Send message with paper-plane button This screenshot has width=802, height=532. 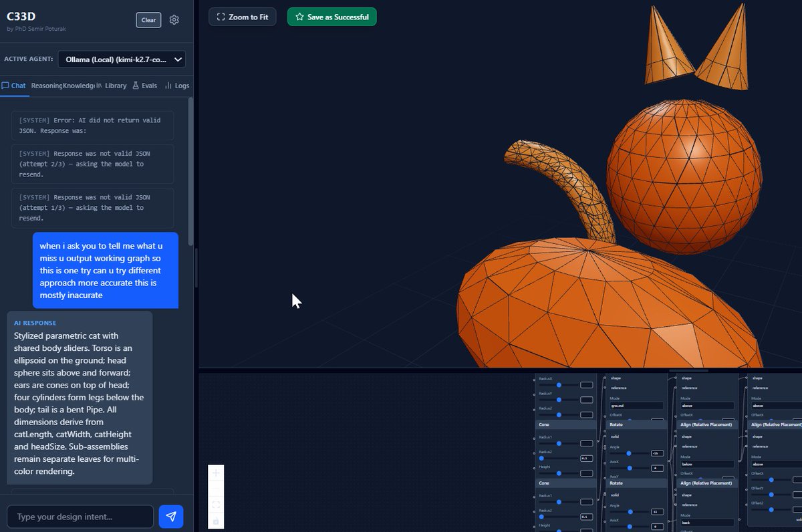[x=171, y=517]
